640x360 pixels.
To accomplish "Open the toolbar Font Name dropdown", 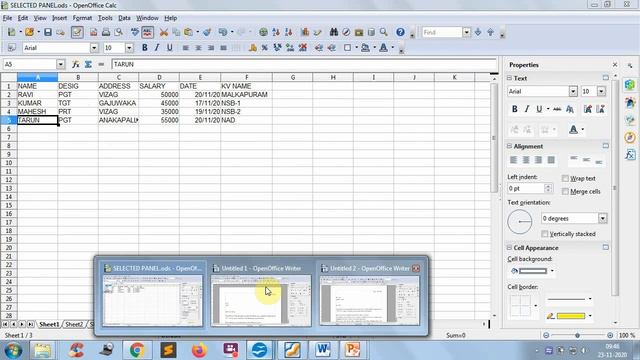I will (x=94, y=48).
